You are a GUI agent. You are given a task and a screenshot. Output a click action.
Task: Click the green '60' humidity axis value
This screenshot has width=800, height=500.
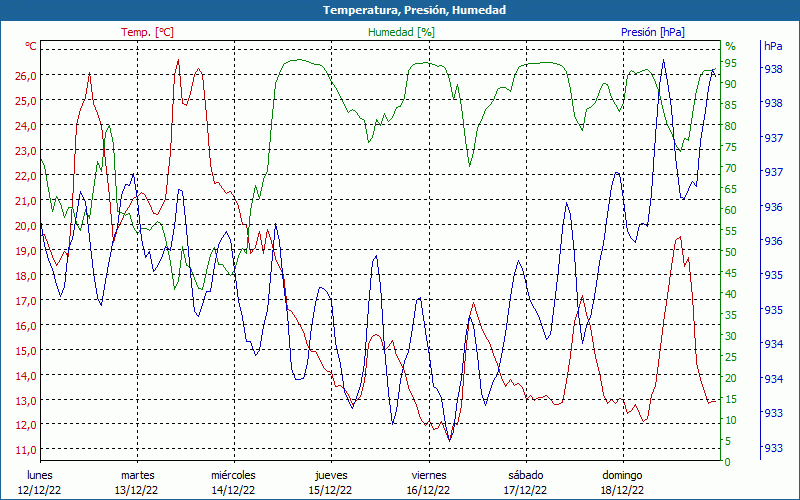coord(731,210)
